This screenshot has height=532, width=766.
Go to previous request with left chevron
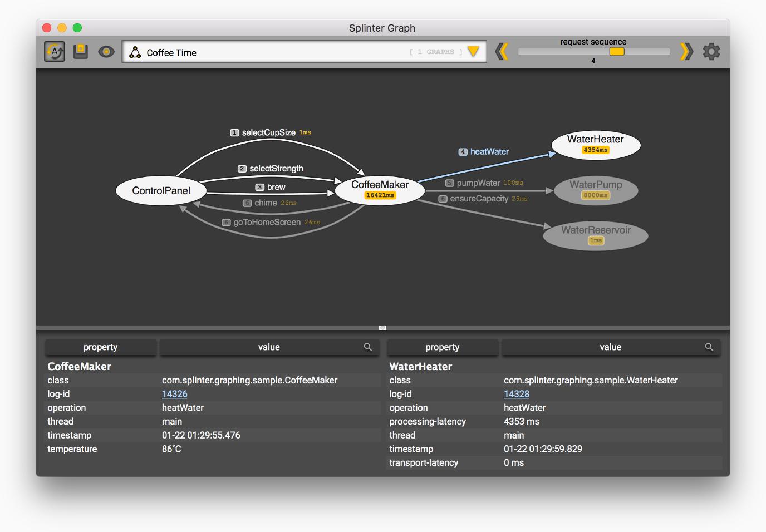point(502,52)
